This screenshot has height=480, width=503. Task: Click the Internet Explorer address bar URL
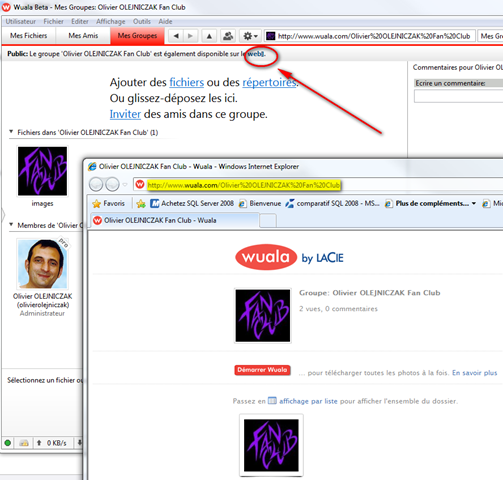[244, 185]
